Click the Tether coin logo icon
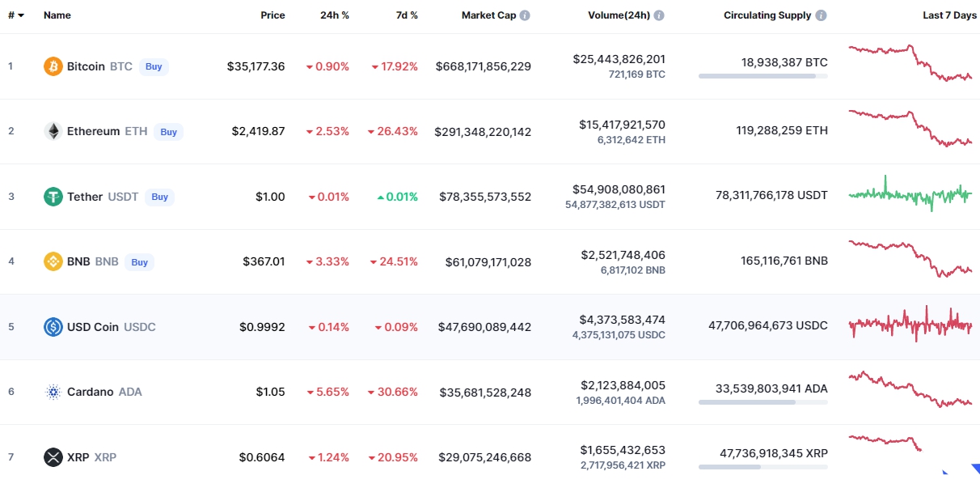 pos(53,197)
